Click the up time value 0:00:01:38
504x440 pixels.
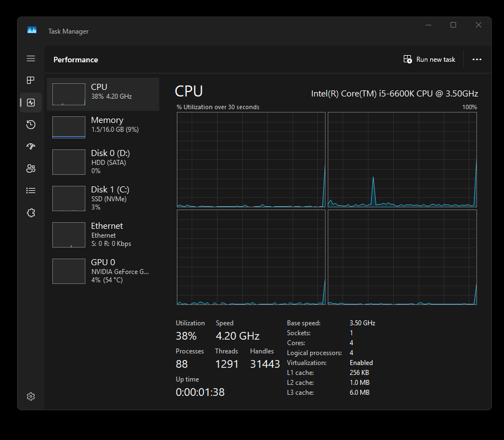(x=200, y=392)
